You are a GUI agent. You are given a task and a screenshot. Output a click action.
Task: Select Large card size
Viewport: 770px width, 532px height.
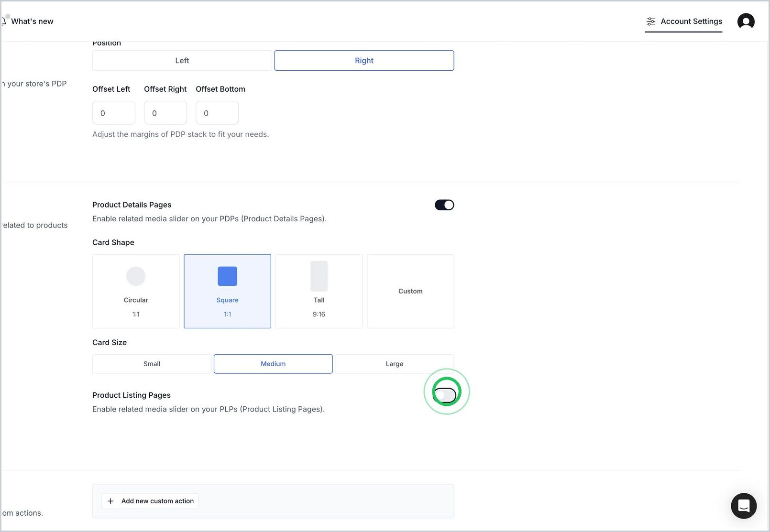(x=395, y=364)
